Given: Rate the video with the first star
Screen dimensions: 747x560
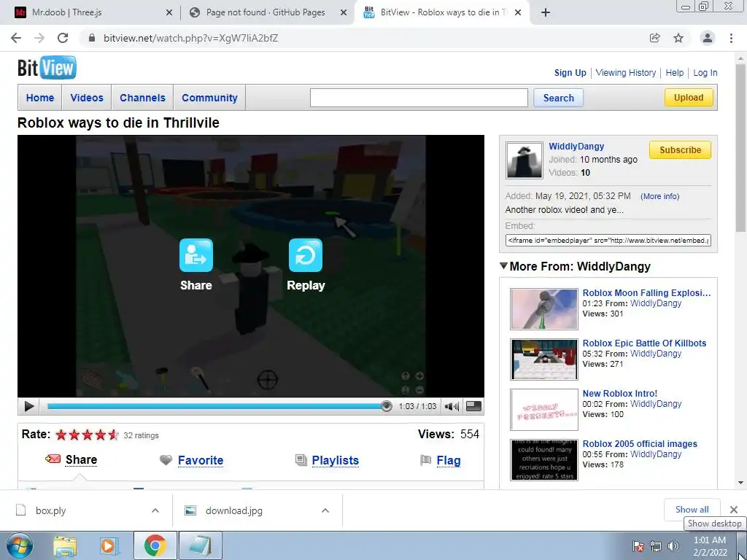Looking at the screenshot, I should coord(61,435).
